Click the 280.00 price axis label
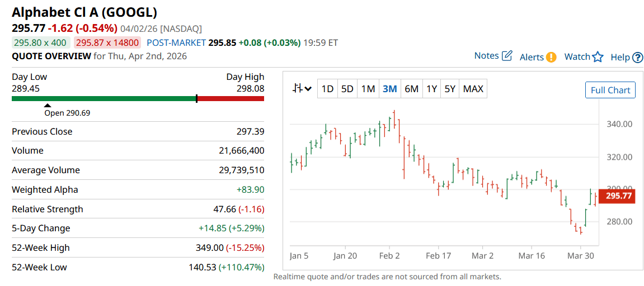Image resolution: width=644 pixels, height=286 pixels. coord(619,222)
